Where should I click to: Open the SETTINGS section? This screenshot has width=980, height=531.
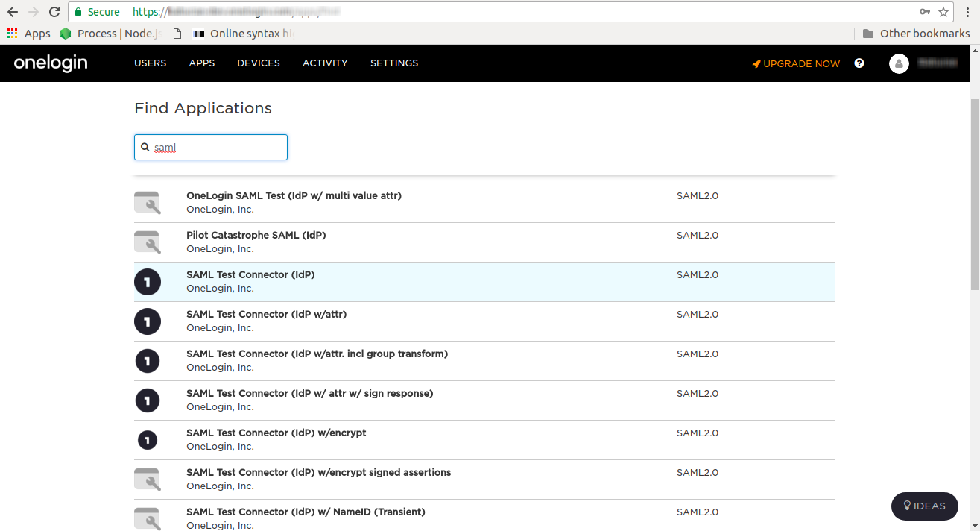[x=393, y=63]
